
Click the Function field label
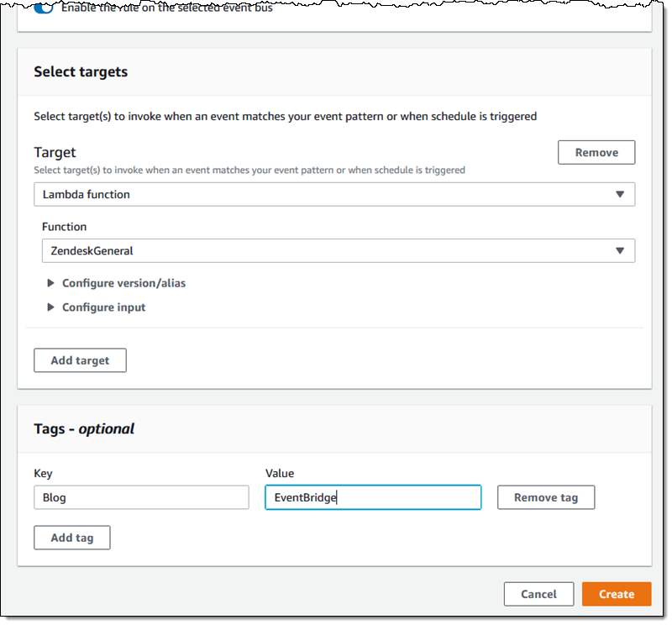click(64, 227)
